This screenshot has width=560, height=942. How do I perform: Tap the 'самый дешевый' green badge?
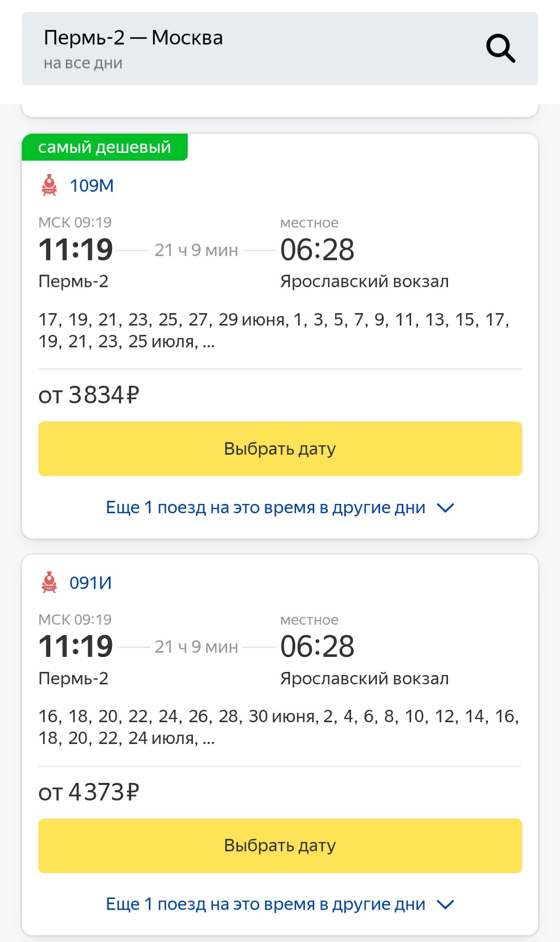[x=104, y=147]
